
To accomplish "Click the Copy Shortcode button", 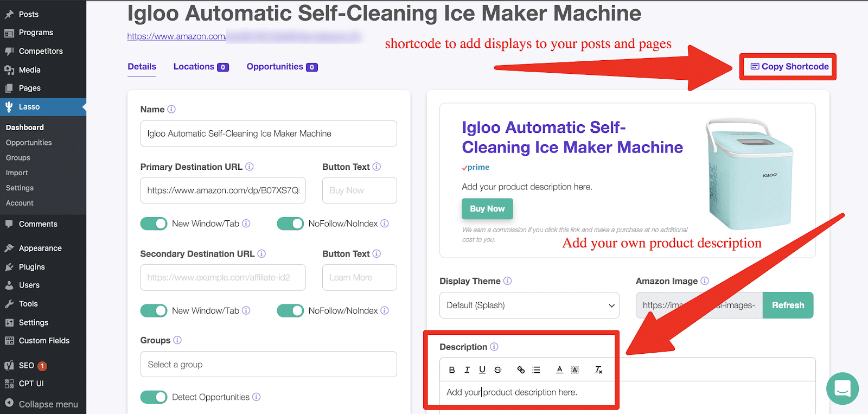I will coord(789,67).
